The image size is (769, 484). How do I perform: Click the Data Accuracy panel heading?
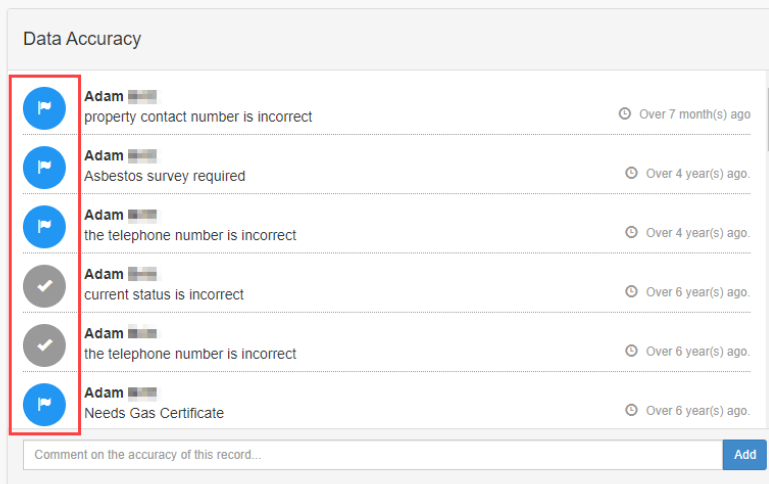(x=82, y=39)
